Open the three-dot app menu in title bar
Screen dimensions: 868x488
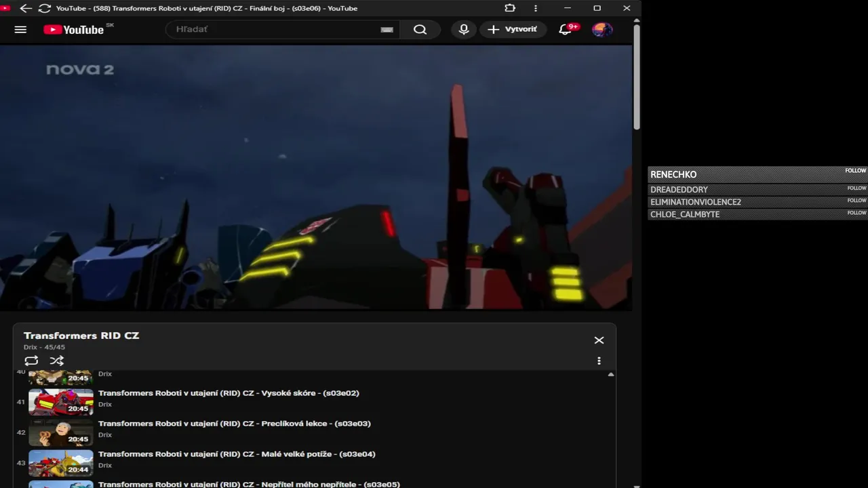click(x=536, y=8)
